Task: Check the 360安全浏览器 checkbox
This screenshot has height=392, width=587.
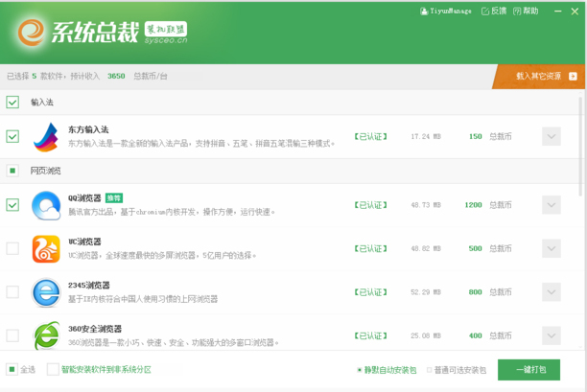Action: pyautogui.click(x=12, y=335)
